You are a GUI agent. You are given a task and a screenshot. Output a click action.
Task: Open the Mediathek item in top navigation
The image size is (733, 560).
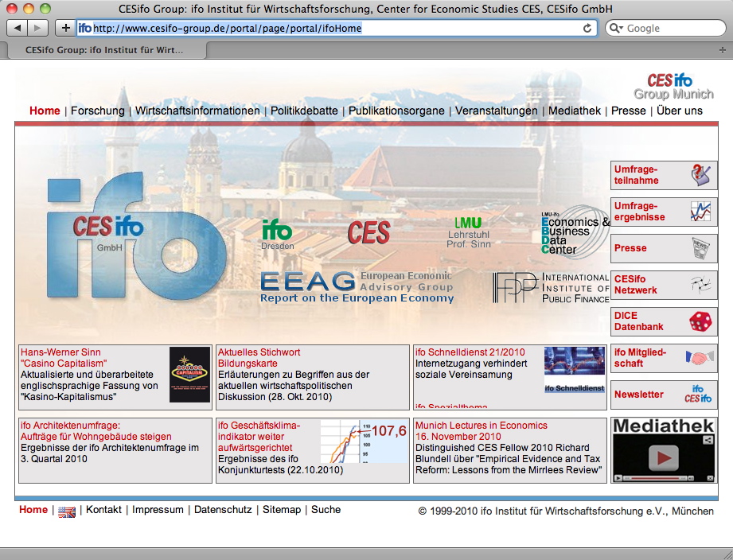[575, 111]
